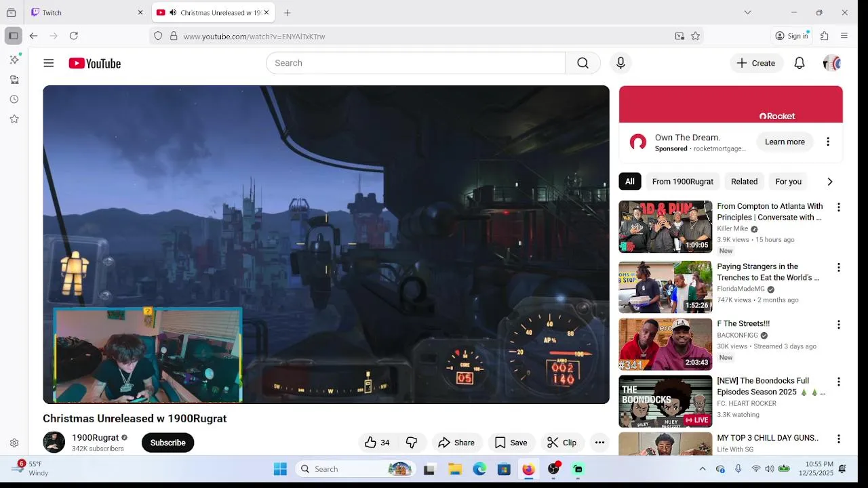
Task: Go back to the previous page
Action: [33, 36]
